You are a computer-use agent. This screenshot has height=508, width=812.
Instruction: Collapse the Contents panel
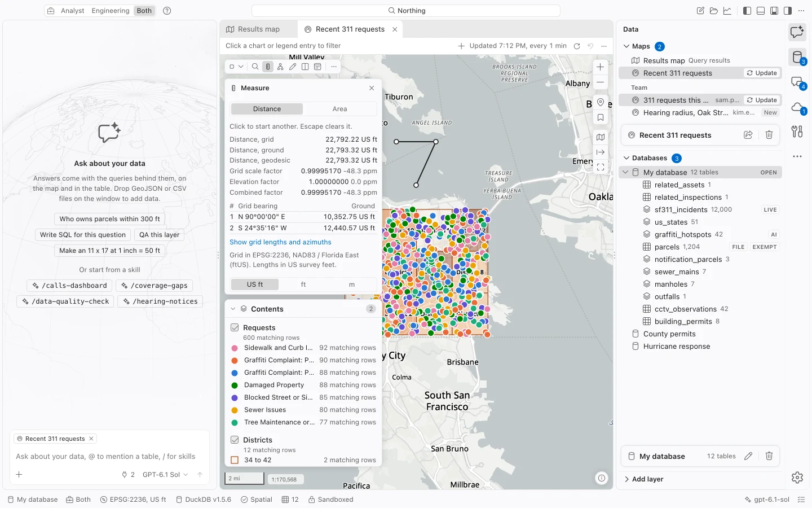click(233, 309)
